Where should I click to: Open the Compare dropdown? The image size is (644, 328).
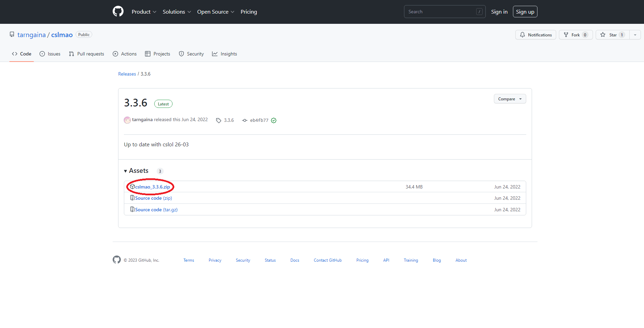510,99
